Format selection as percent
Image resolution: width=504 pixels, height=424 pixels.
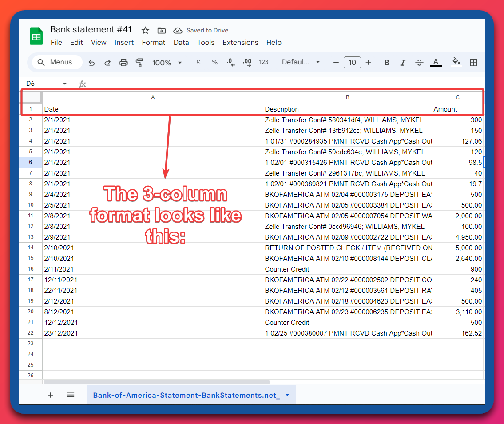click(214, 62)
